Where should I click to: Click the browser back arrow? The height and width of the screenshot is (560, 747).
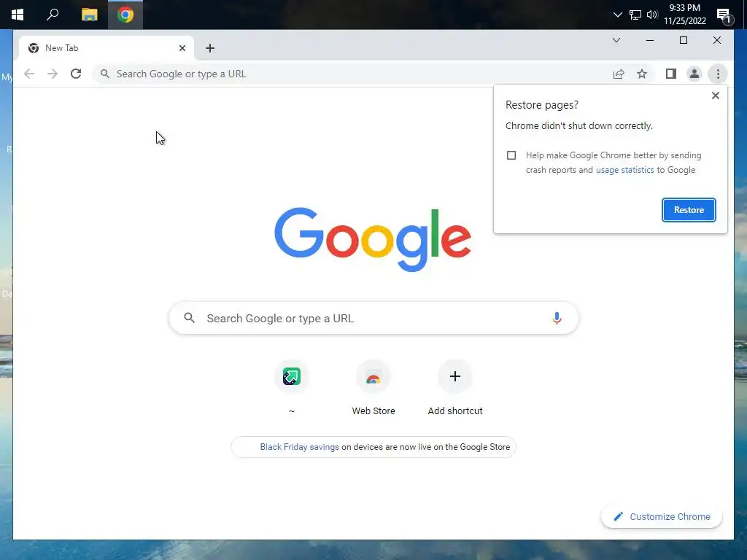29,74
